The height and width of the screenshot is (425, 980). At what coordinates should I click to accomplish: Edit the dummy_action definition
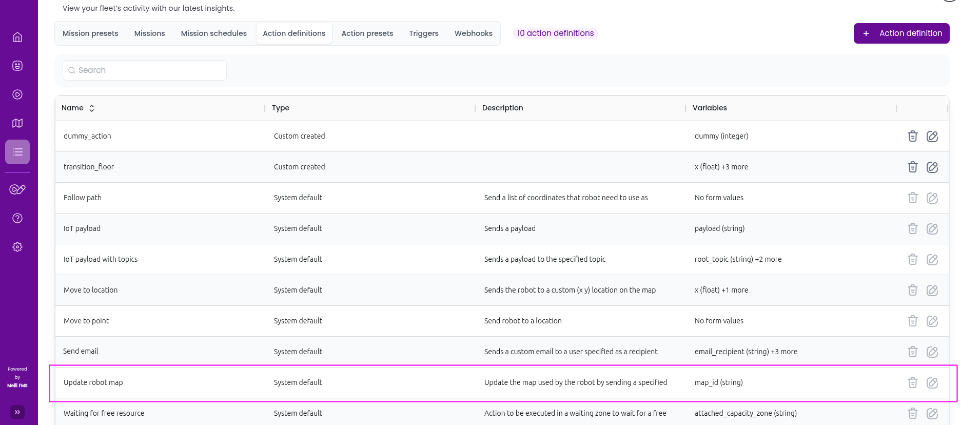pyautogui.click(x=932, y=136)
